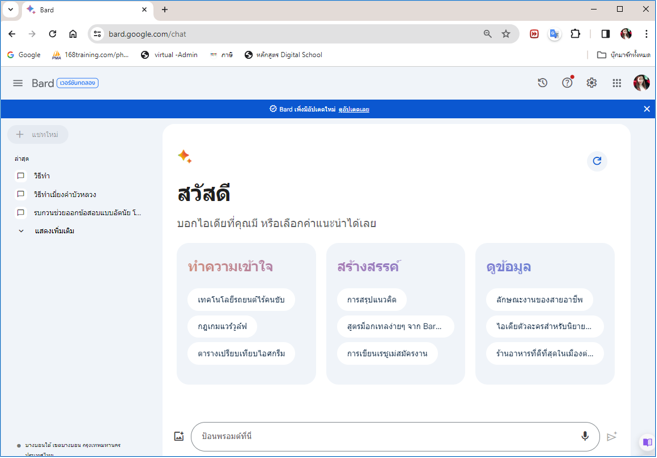657x458 pixels.
Task: Select suggestion 'การเขียนเรซูเม่สมัครงาน'
Action: pyautogui.click(x=387, y=353)
